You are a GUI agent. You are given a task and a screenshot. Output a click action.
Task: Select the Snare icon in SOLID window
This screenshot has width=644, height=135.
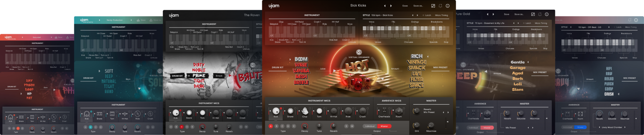[99, 114]
